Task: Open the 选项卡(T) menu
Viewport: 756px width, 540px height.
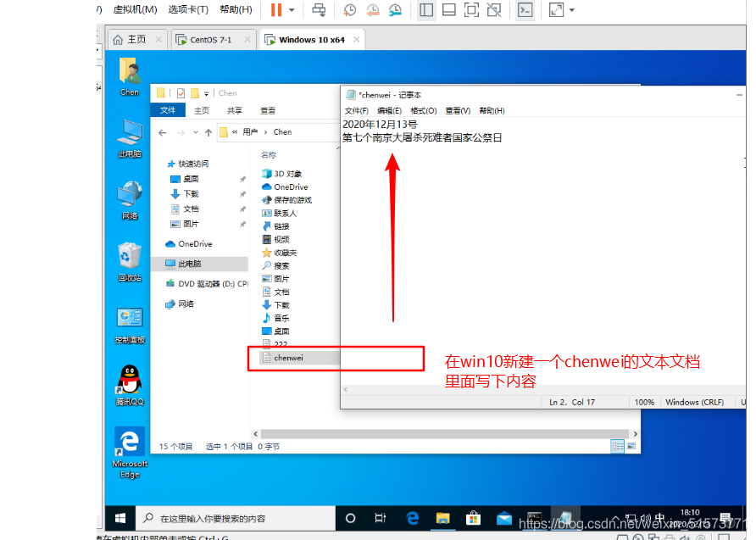Action: 188,9
